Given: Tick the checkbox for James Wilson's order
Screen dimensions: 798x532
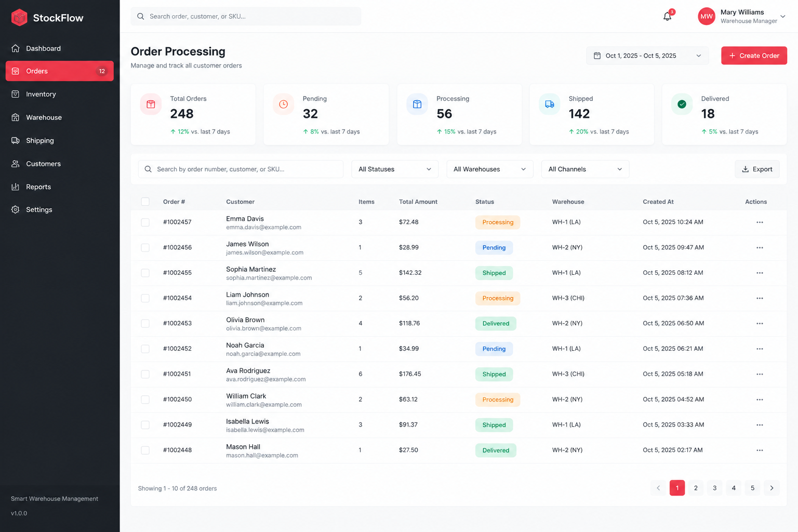Looking at the screenshot, I should (145, 248).
